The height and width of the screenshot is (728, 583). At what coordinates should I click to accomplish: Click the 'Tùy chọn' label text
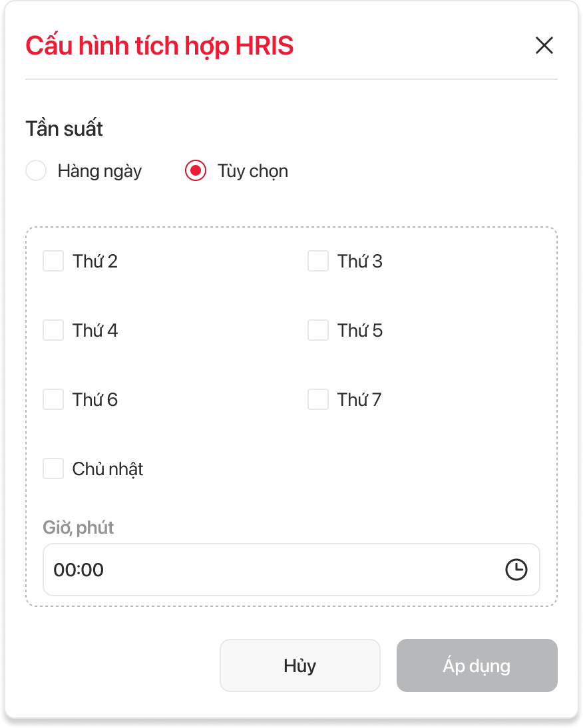point(253,171)
